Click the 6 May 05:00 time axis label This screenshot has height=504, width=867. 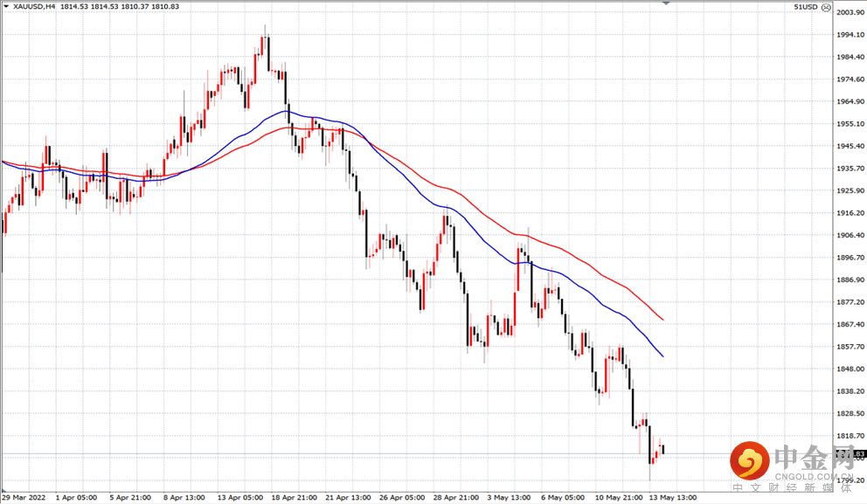click(562, 497)
